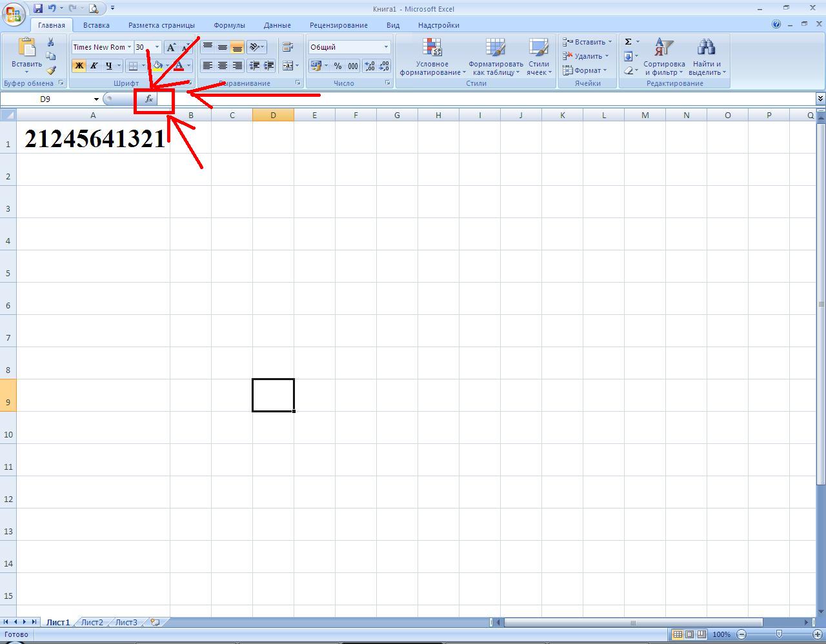The image size is (826, 644).
Task: Switch to Page Layout view in status bar
Action: [x=689, y=634]
